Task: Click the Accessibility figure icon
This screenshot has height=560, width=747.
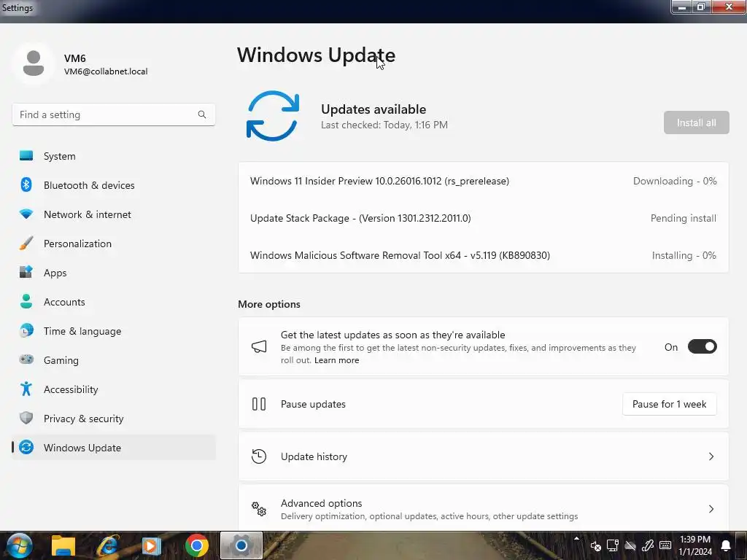Action: pyautogui.click(x=26, y=389)
